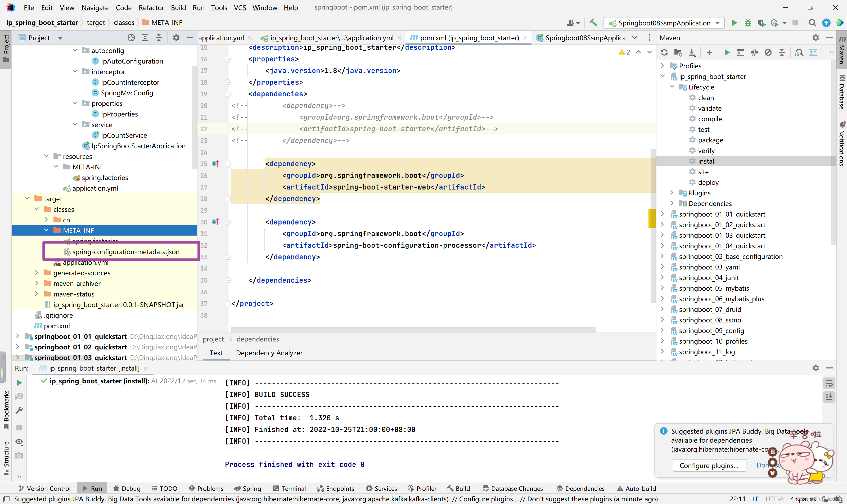This screenshot has width=847, height=504.
Task: Click UTF-8 encoding in status bar
Action: (x=775, y=499)
